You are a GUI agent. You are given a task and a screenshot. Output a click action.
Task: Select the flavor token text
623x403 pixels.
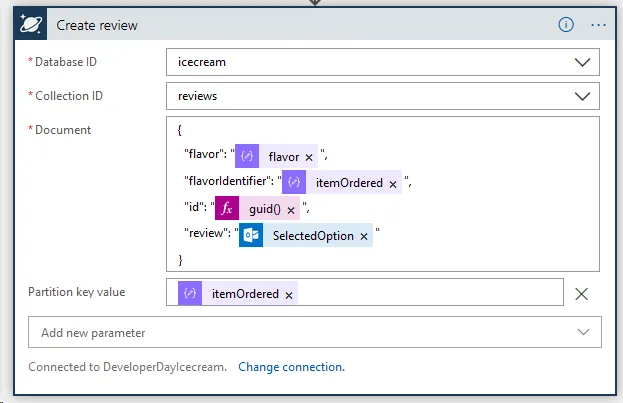(284, 157)
